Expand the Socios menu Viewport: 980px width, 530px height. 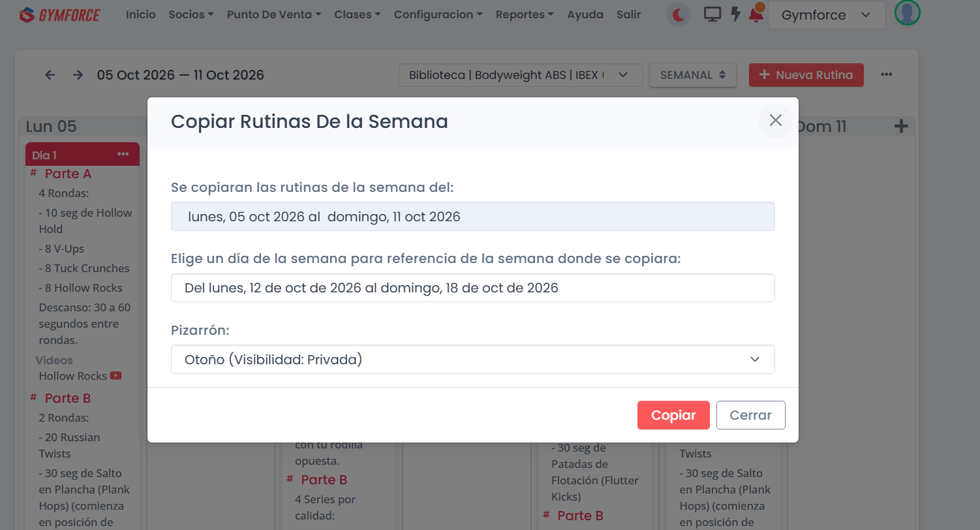tap(191, 14)
